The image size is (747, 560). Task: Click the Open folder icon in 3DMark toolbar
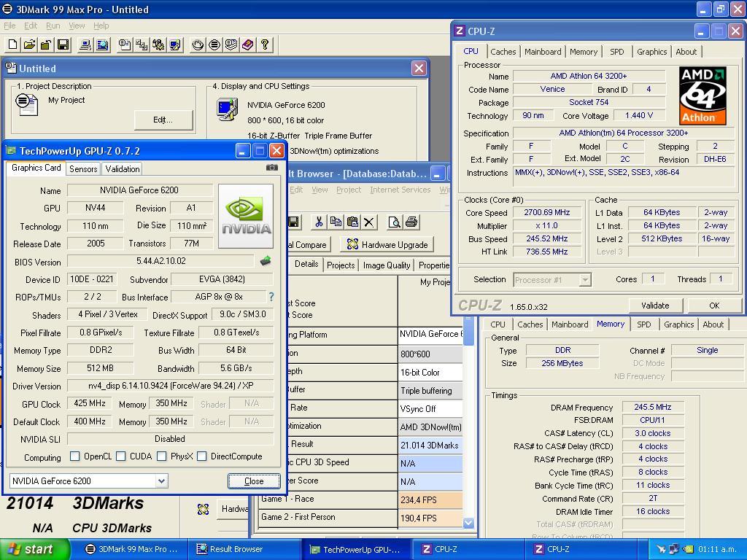click(x=29, y=44)
